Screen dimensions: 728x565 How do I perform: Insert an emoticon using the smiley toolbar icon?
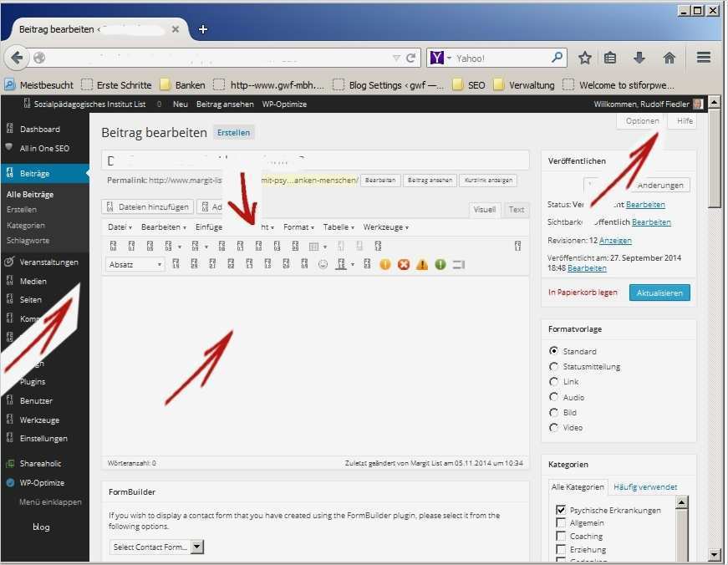[323, 264]
